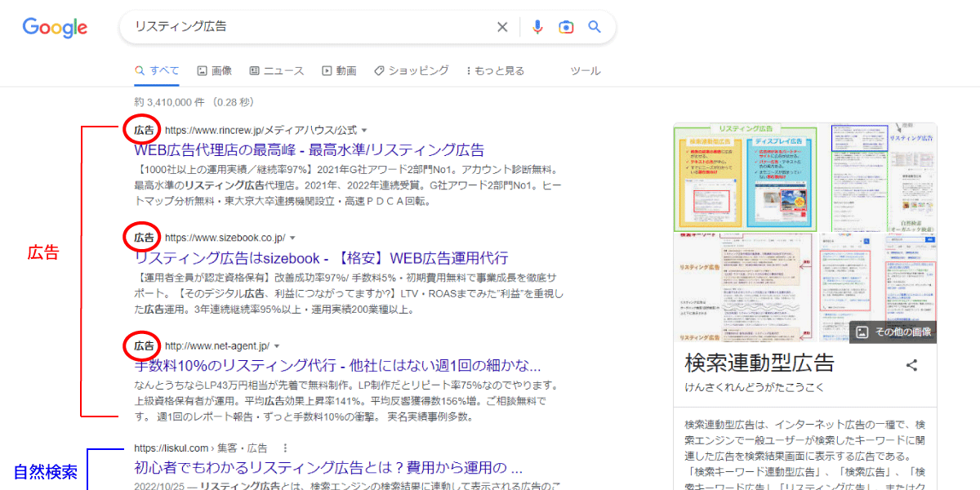Click the Google logo
This screenshot has height=490, width=980.
point(55,28)
